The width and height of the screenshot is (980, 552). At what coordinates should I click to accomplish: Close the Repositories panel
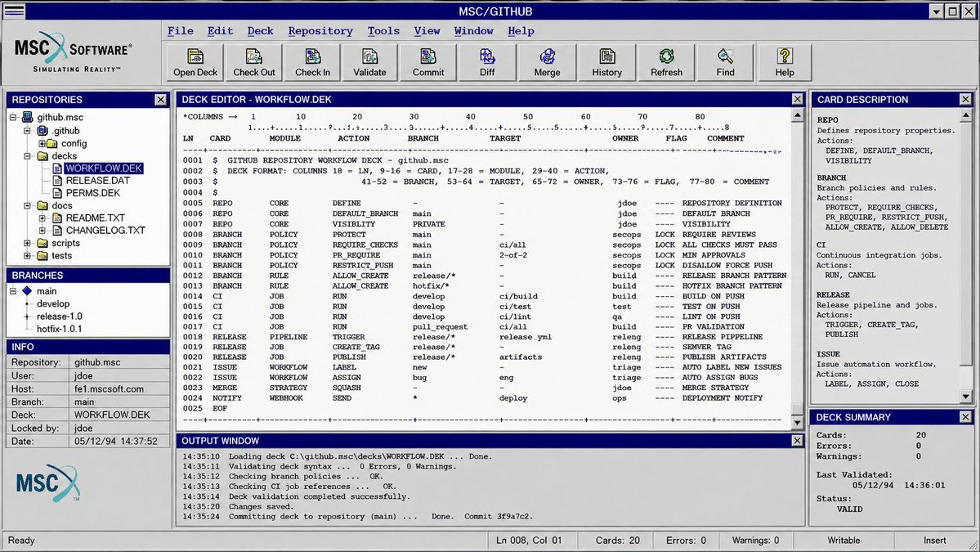(x=161, y=100)
